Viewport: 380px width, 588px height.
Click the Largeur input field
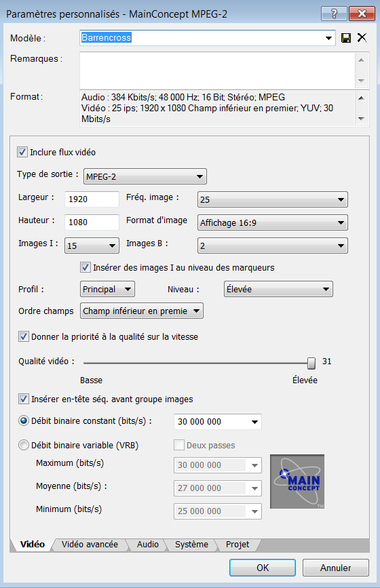pos(92,199)
